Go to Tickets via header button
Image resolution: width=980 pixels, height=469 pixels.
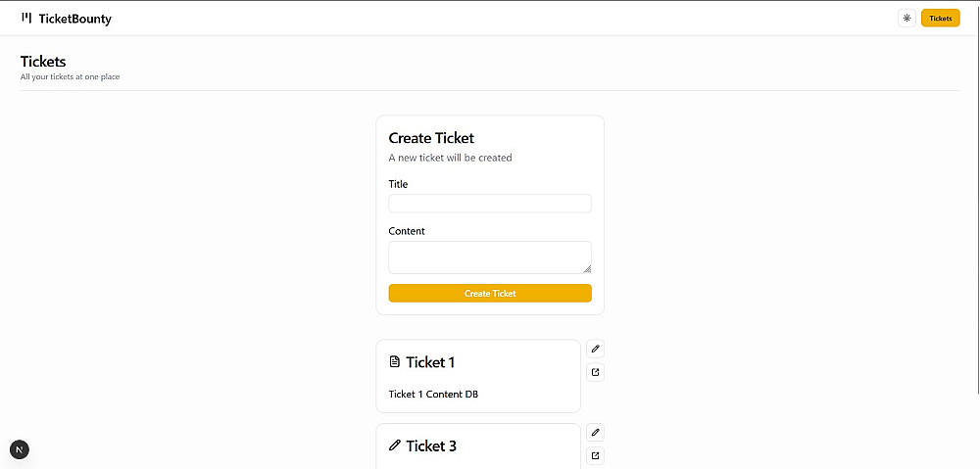click(x=940, y=18)
